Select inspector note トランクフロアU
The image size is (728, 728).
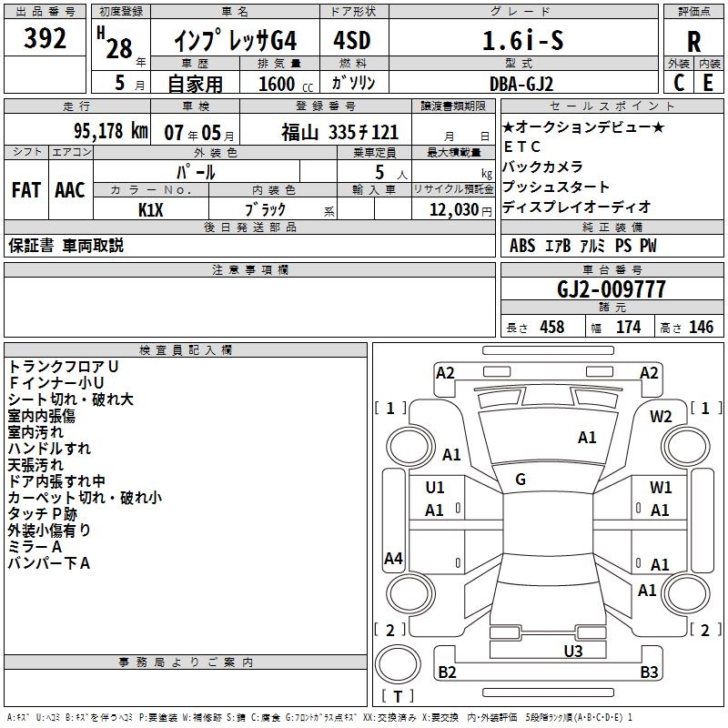coord(63,367)
